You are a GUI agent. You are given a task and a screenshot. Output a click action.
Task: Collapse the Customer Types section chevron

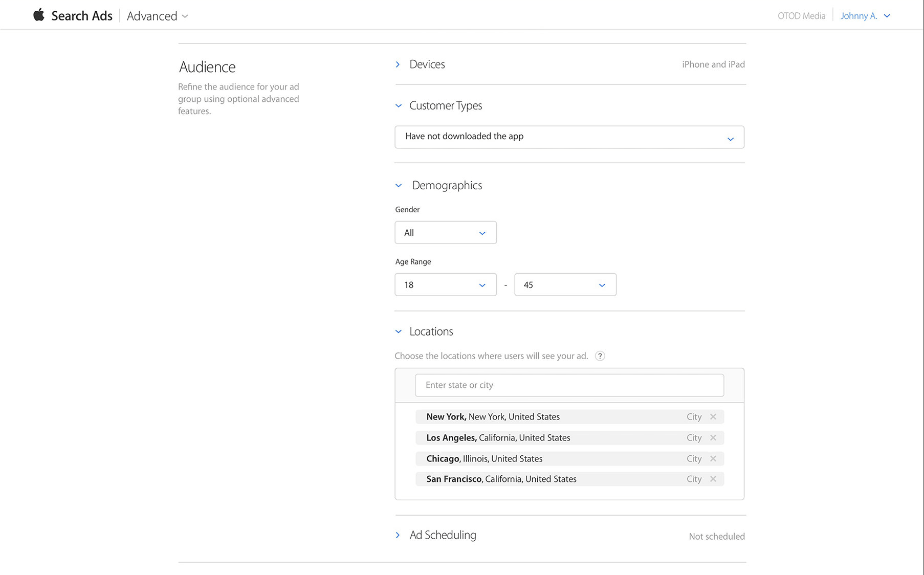pos(399,106)
